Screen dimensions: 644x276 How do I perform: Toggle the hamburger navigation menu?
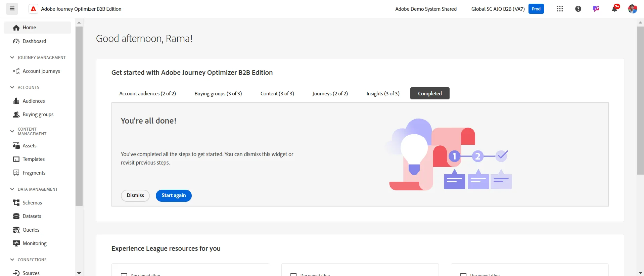click(12, 9)
